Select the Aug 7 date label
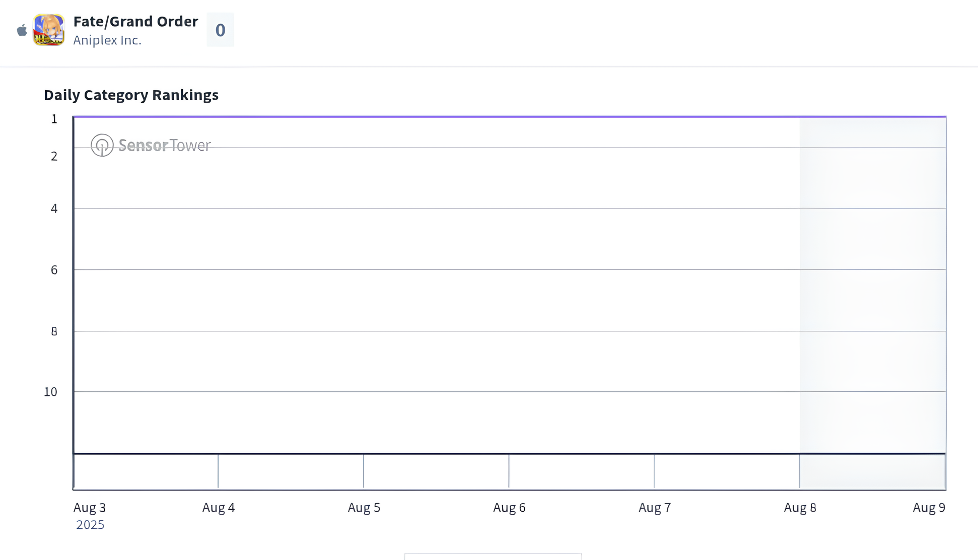The image size is (978, 560). 655,508
